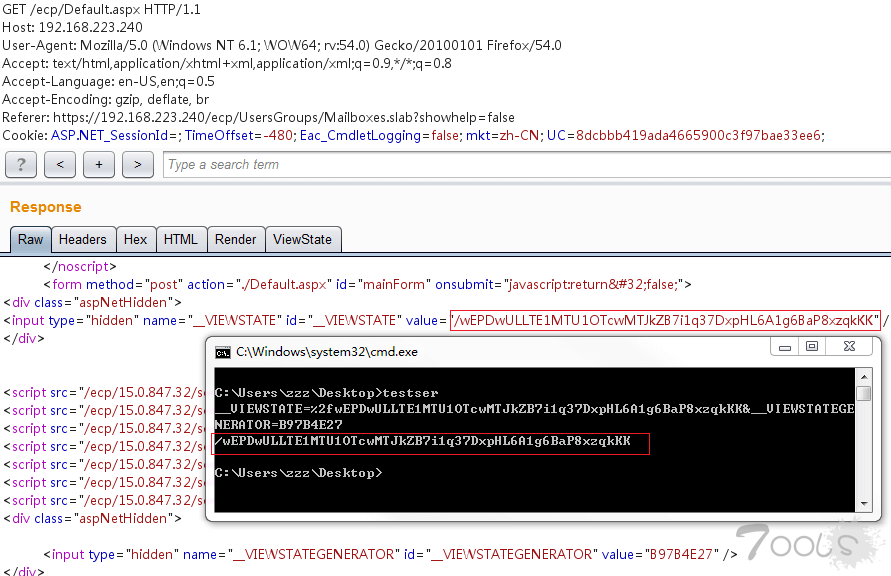Image resolution: width=891 pixels, height=576 pixels.
Task: Open the HTML response tab
Action: (181, 240)
